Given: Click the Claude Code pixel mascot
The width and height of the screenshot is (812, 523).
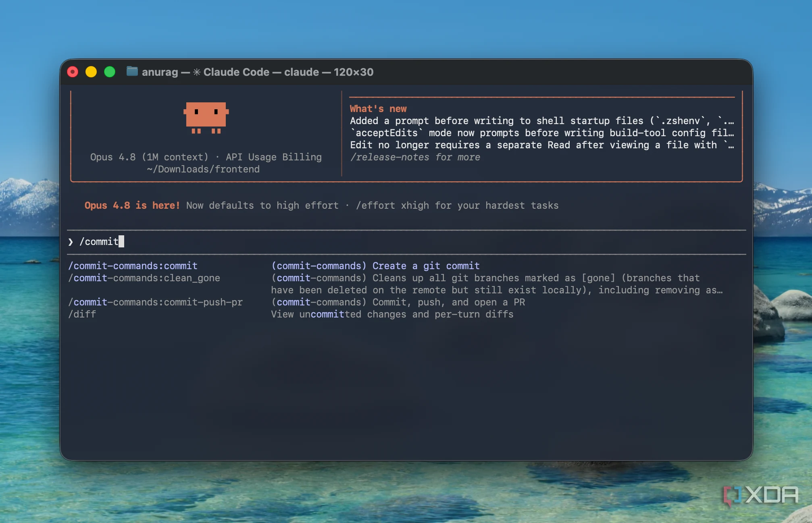Looking at the screenshot, I should coord(206,118).
